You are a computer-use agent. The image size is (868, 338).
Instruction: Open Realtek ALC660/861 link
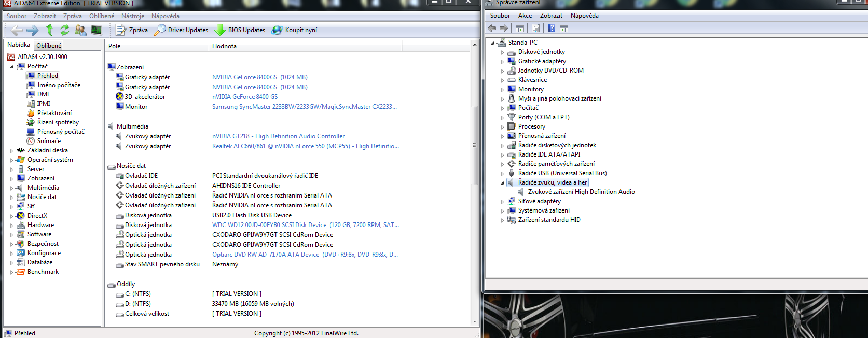[x=306, y=146]
